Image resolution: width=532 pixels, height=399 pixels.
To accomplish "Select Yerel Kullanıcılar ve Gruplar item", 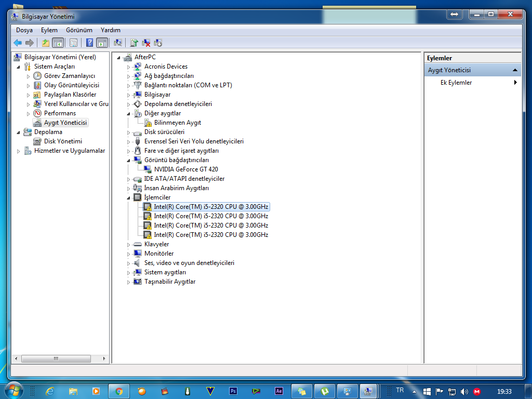I will pos(76,104).
